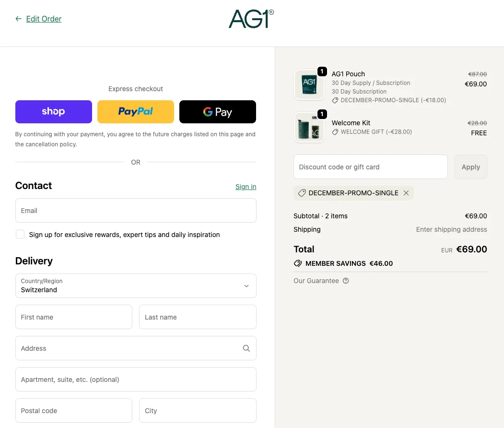
Task: Choose PayPal as express checkout method
Action: [x=135, y=111]
